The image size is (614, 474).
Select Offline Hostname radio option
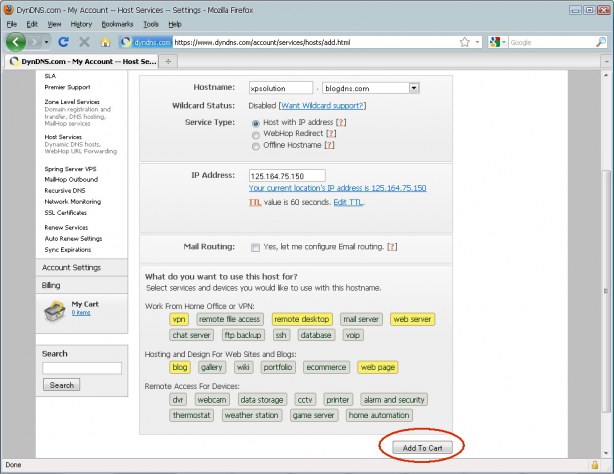[x=256, y=147]
